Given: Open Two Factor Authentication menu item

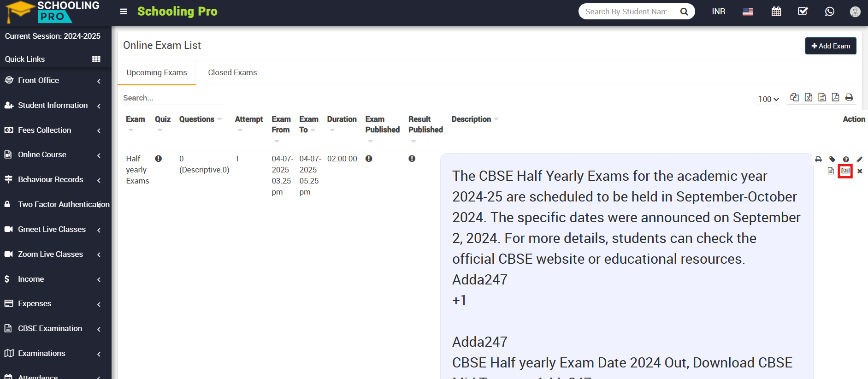Looking at the screenshot, I should point(55,205).
